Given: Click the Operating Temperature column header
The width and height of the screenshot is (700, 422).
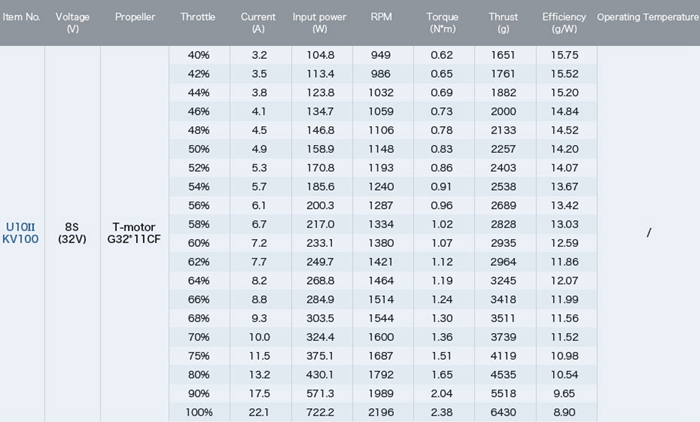Looking at the screenshot, I should pyautogui.click(x=648, y=17).
